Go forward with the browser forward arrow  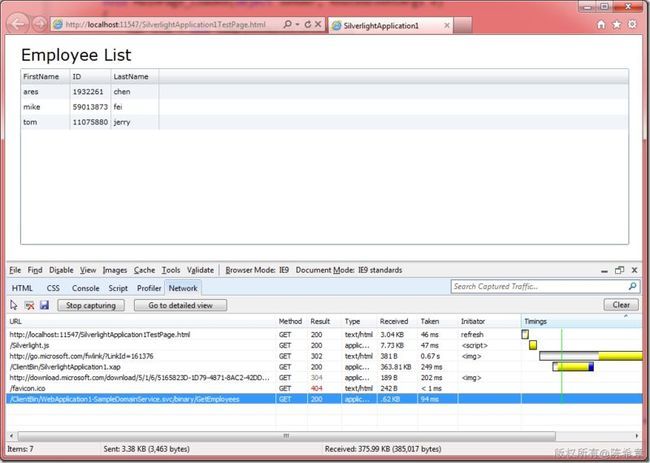tap(39, 24)
